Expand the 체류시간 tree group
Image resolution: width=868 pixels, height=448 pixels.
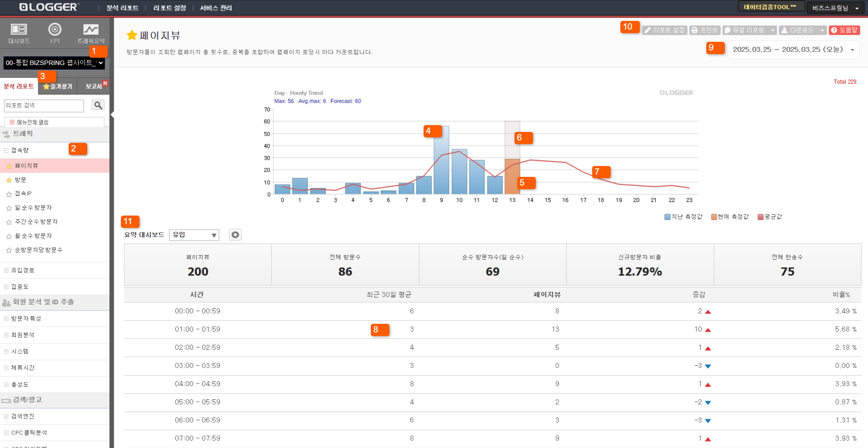[x=6, y=367]
